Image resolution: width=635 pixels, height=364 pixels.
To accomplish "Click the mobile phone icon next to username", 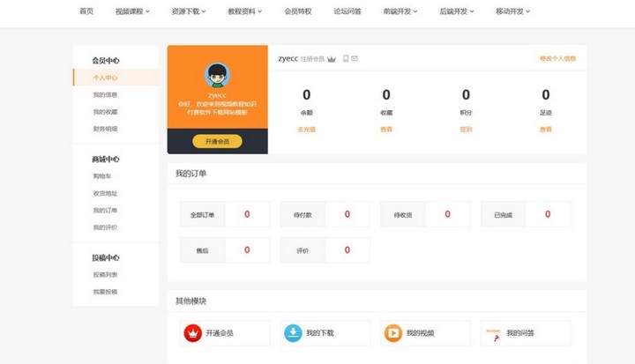I will [x=346, y=59].
